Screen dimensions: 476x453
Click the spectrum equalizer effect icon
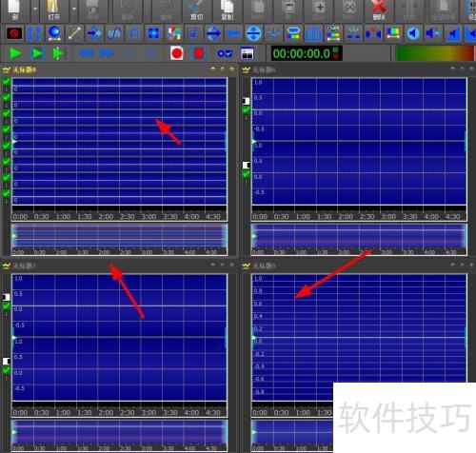pos(393,33)
